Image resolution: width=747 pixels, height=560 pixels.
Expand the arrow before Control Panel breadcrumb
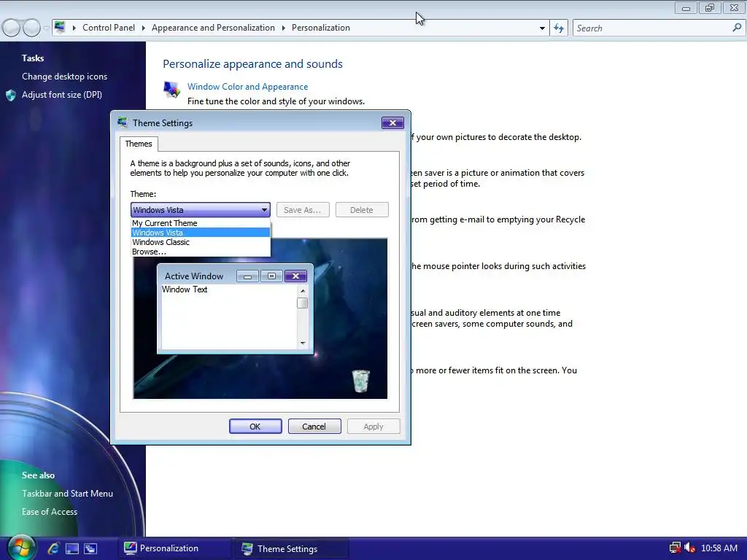click(74, 28)
